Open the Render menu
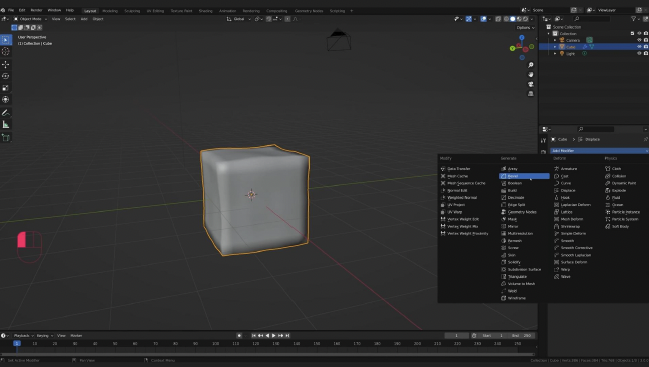The height and width of the screenshot is (367, 649). click(36, 10)
